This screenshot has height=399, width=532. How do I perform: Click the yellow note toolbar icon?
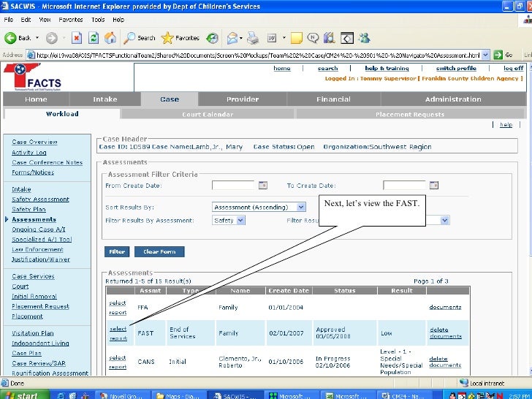pyautogui.click(x=296, y=38)
